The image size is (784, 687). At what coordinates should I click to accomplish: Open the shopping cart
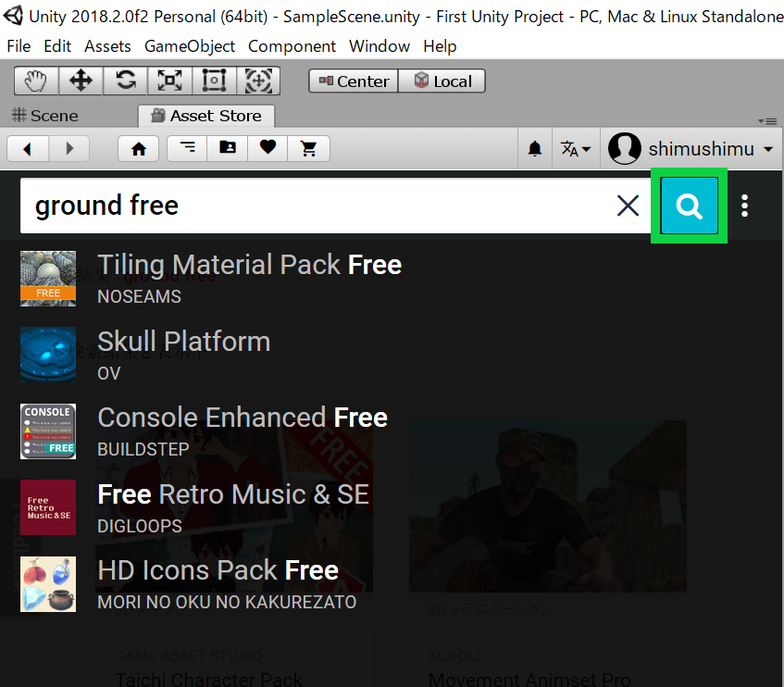click(x=309, y=148)
